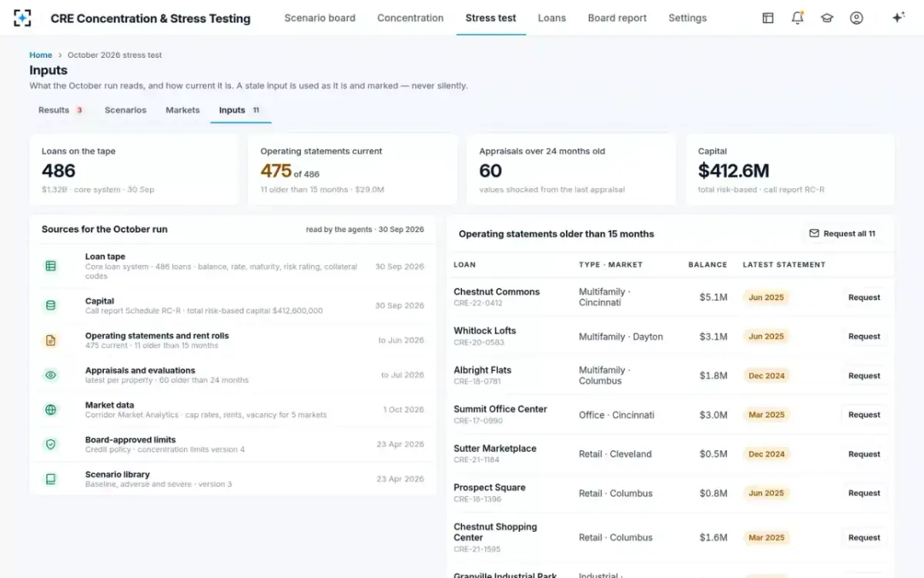The width and height of the screenshot is (924, 578).
Task: Open the Board report section
Action: pos(618,18)
